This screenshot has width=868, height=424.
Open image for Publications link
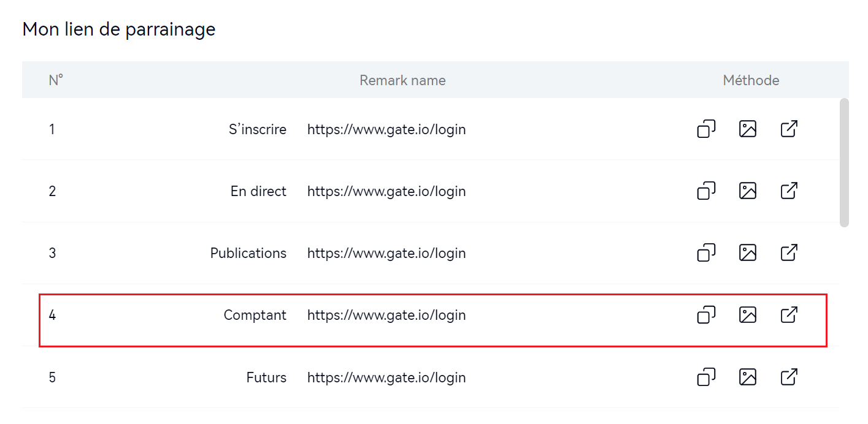(x=747, y=253)
